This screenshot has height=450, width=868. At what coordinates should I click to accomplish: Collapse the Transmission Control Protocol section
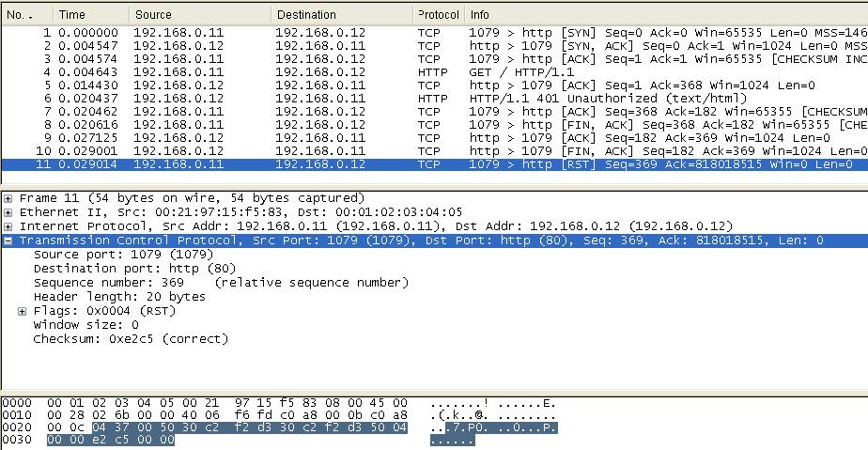pos(8,241)
